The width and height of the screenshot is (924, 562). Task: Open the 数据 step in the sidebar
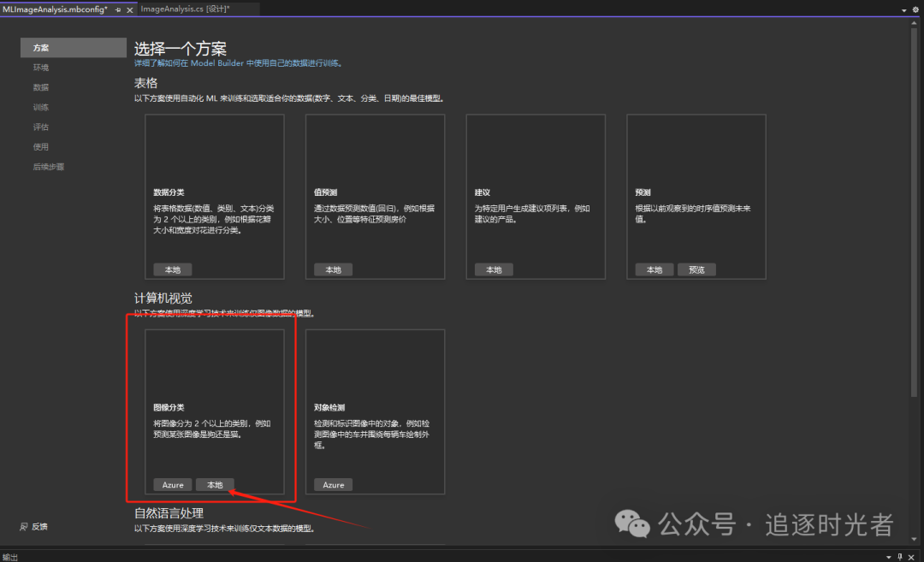click(x=41, y=87)
